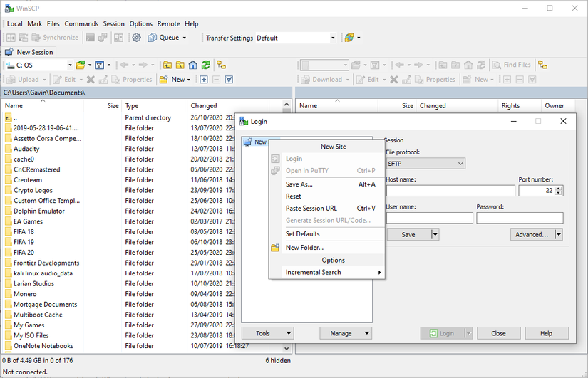Click the session color globe icon
The image size is (588, 378).
349,38
